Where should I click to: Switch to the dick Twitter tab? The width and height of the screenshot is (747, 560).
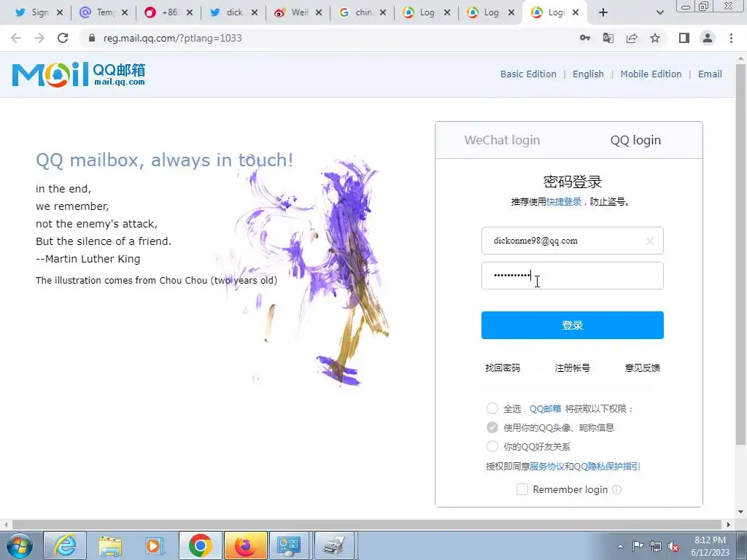click(227, 12)
